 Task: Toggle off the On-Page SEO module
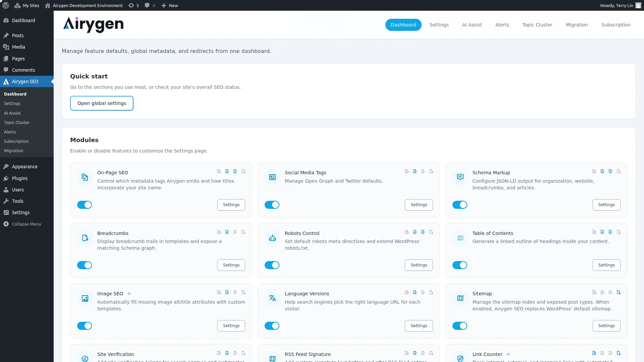tap(85, 205)
